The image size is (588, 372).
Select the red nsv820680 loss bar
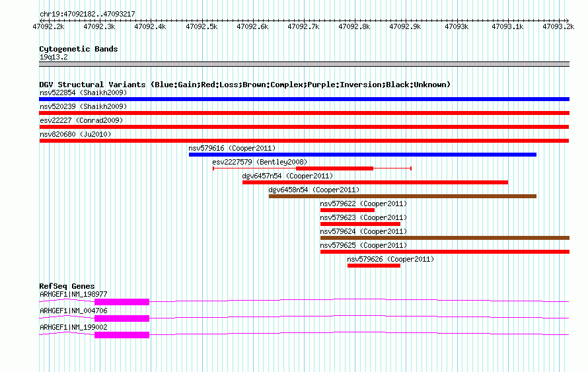[304, 141]
